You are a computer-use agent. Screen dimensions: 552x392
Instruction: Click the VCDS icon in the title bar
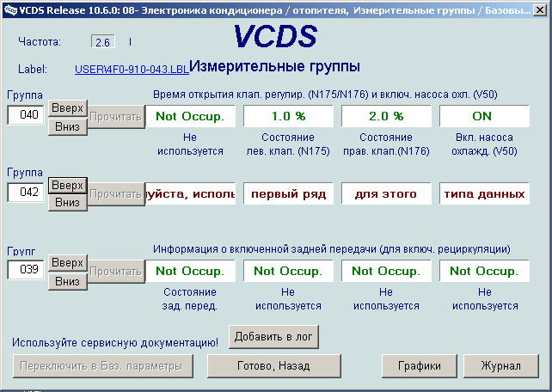[9, 9]
